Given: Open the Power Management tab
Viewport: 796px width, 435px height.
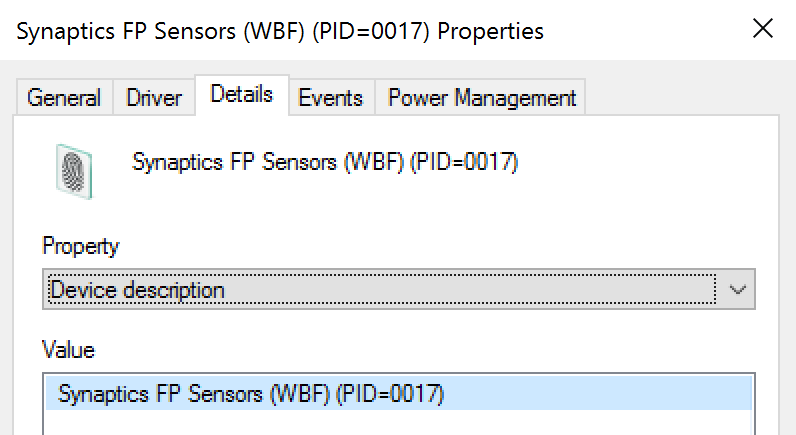Looking at the screenshot, I should [481, 98].
